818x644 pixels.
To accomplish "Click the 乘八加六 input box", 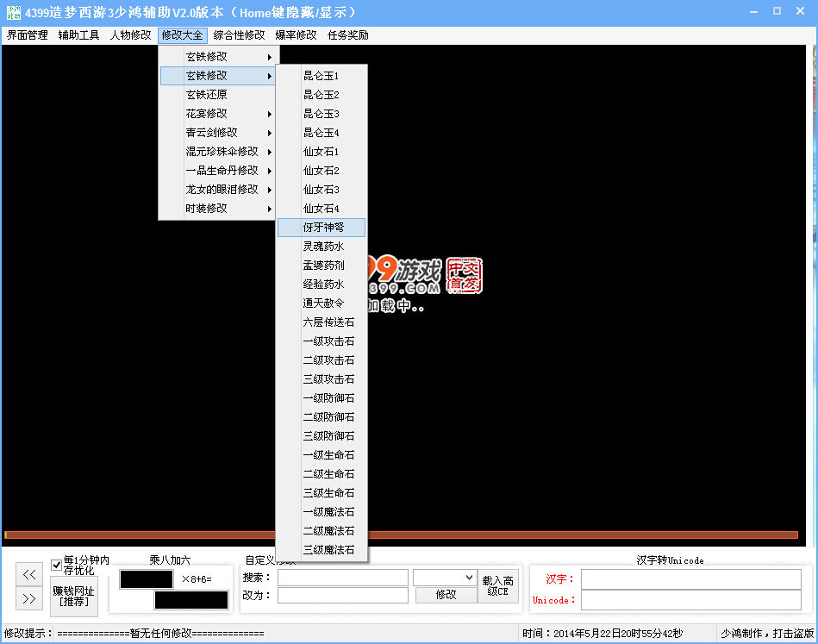I will pos(147,579).
